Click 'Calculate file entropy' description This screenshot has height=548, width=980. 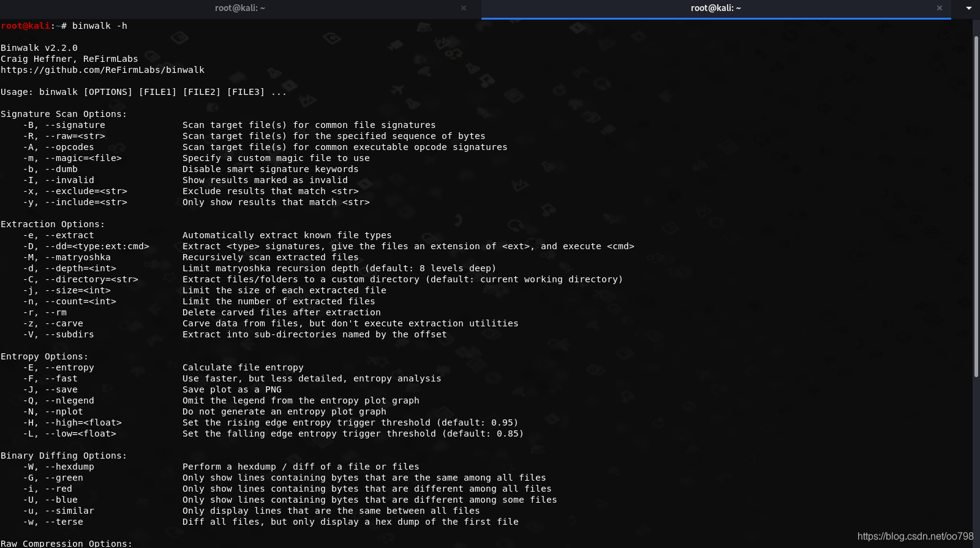pyautogui.click(x=243, y=367)
